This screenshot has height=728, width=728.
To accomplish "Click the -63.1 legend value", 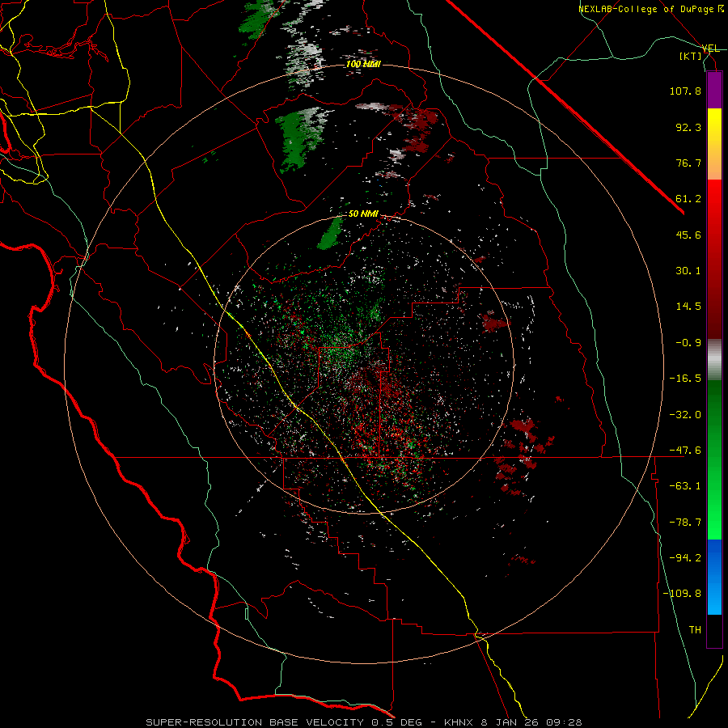I will click(685, 486).
